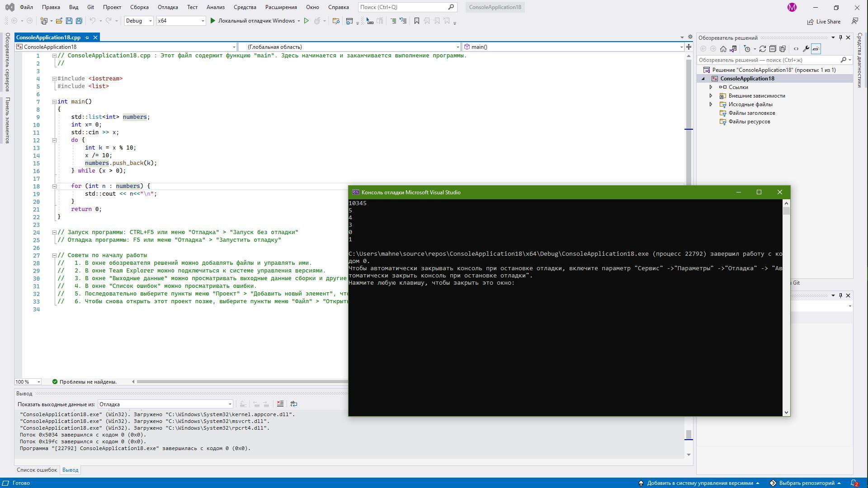Expand the Исходные файлы tree node
This screenshot has width=868, height=488.
(x=711, y=104)
